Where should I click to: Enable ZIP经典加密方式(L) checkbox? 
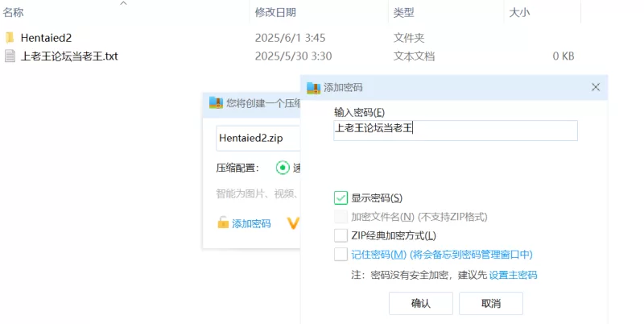click(x=341, y=235)
